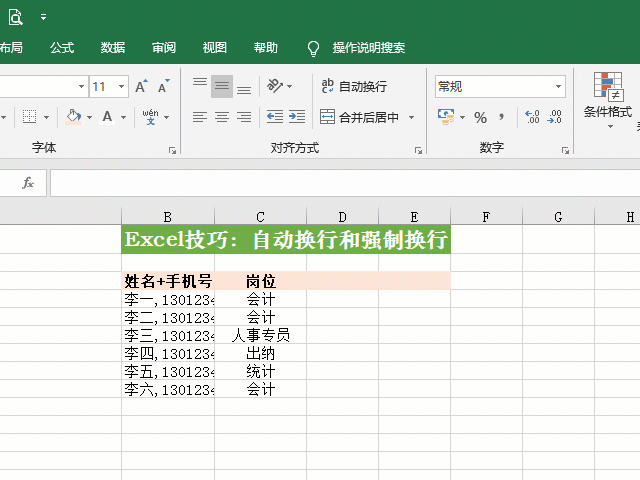Screen dimensions: 640x480
Task: Apply font color with the A icon
Action: tap(107, 117)
